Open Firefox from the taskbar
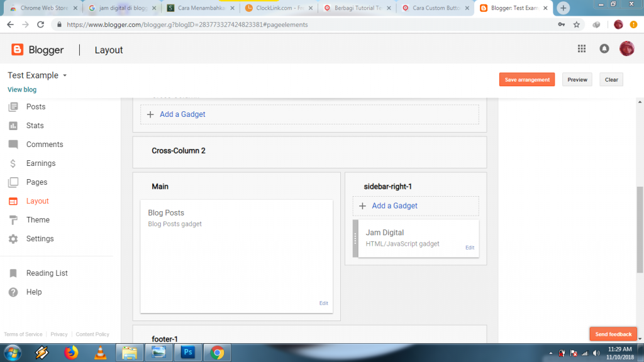Image resolution: width=644 pixels, height=362 pixels. (x=71, y=353)
